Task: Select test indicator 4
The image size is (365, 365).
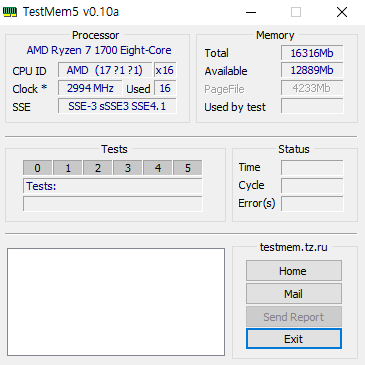Action: click(x=158, y=168)
